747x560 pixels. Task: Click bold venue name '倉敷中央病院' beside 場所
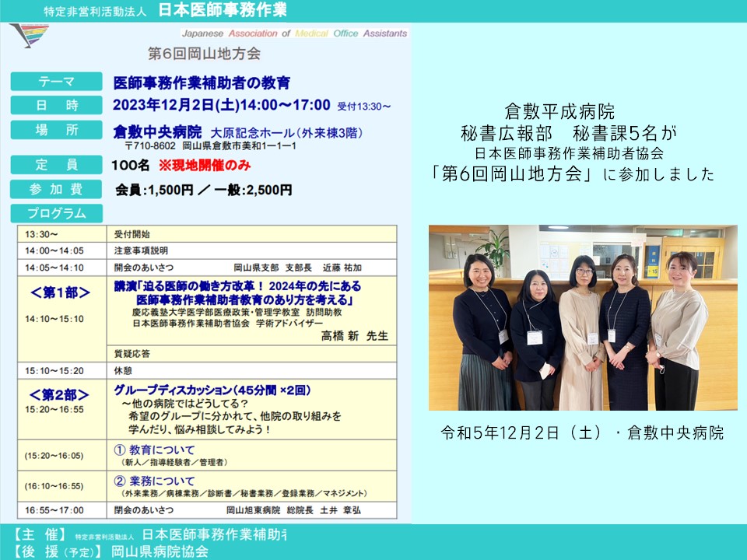pos(157,131)
